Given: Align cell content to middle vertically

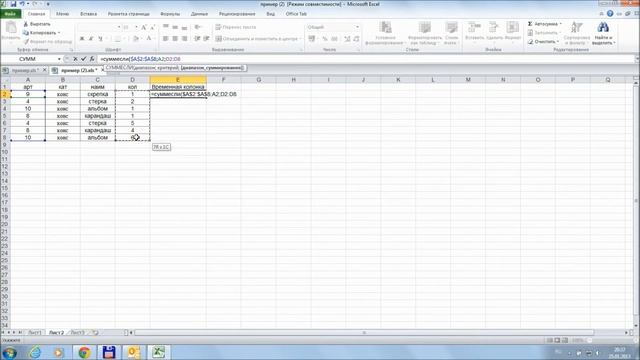Looking at the screenshot, I should [x=175, y=27].
